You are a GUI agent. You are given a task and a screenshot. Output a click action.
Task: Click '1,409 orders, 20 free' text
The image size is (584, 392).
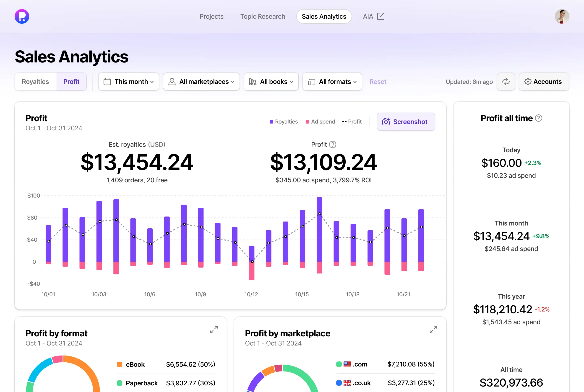(137, 180)
